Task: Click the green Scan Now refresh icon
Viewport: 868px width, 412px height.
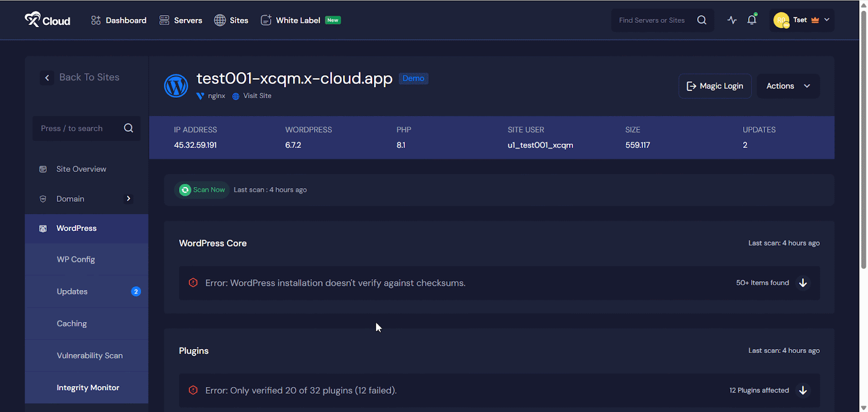Action: [x=185, y=190]
